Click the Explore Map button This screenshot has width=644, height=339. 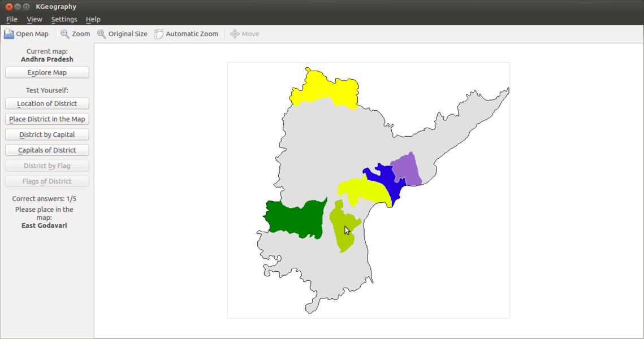click(x=46, y=72)
